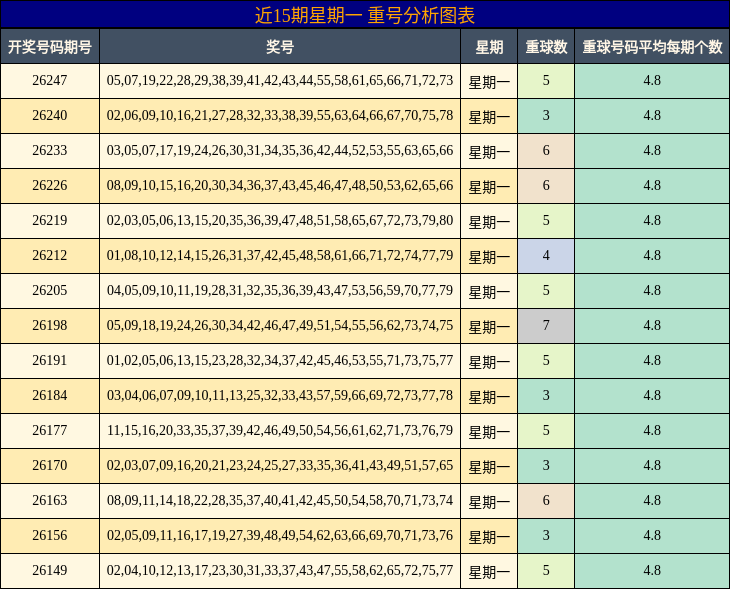Click the winning numbers of issue 26163

[x=280, y=501]
